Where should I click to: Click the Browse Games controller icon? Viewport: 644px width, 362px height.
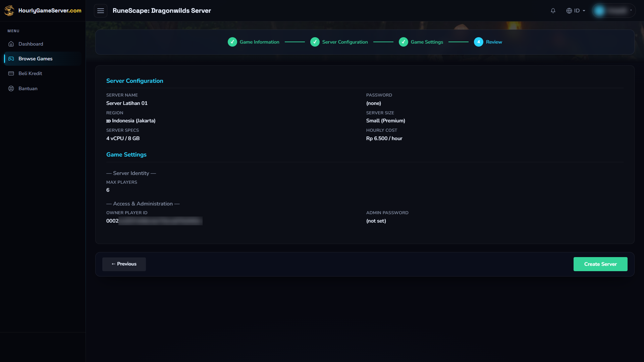(11, 59)
